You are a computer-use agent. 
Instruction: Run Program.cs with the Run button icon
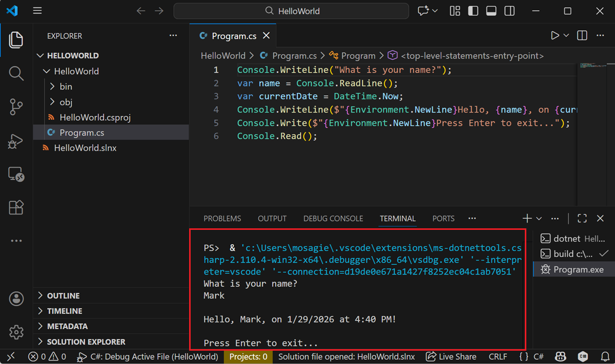click(555, 35)
